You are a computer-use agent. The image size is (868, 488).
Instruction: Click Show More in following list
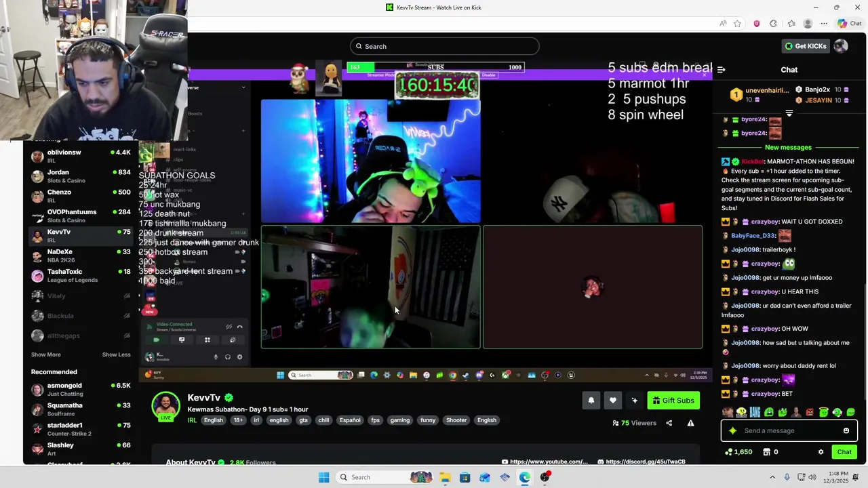(45, 354)
